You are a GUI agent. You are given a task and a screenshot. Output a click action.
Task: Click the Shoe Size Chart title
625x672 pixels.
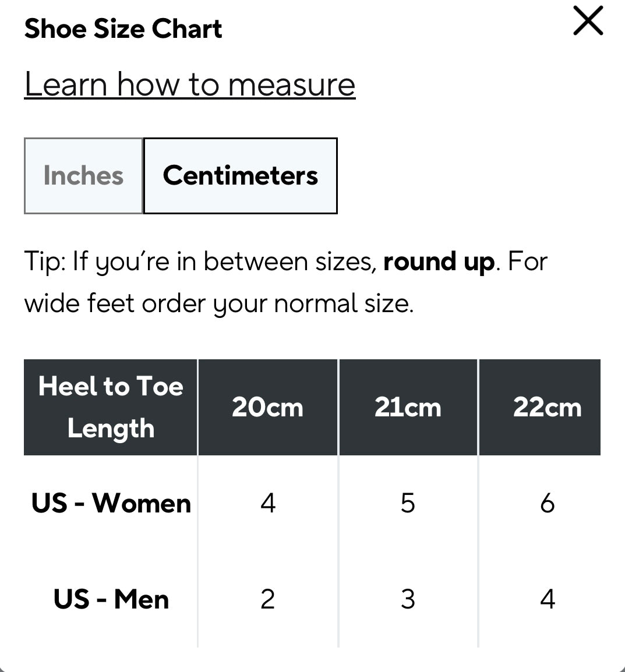coord(123,29)
